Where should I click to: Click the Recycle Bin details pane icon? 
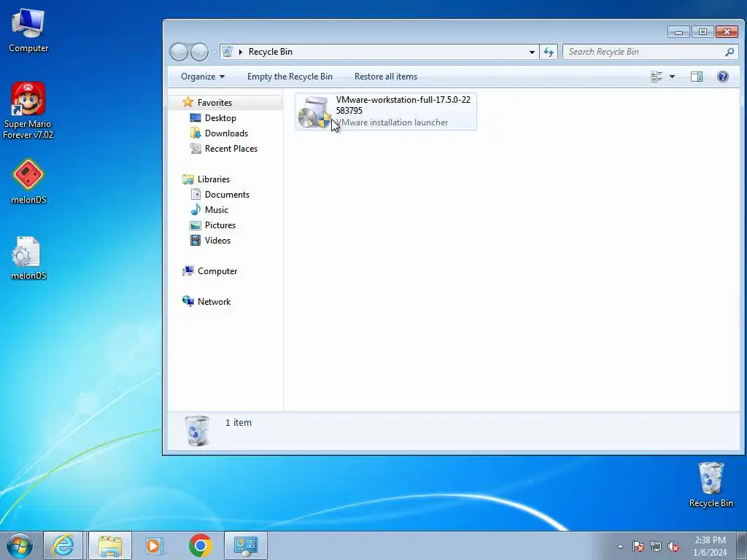[197, 430]
